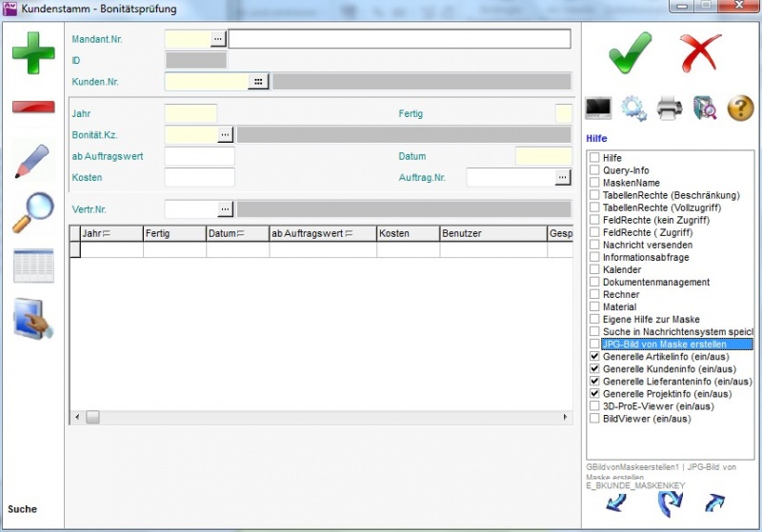Open the Bonität.Kz. lookup button

(225, 135)
